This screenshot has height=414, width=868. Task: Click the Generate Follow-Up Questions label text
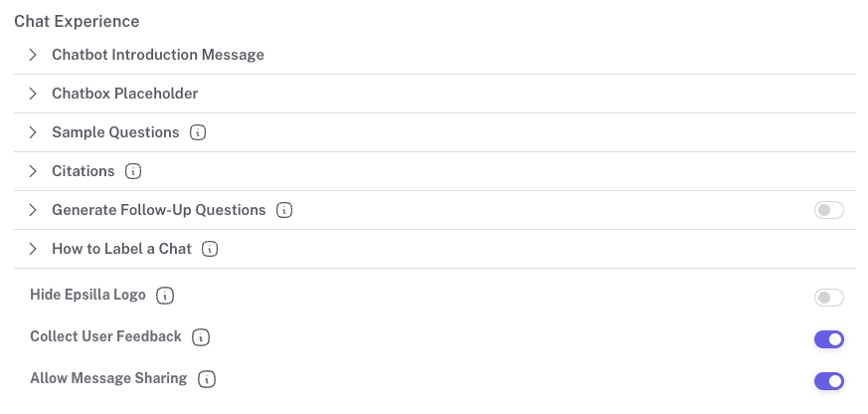pos(158,210)
